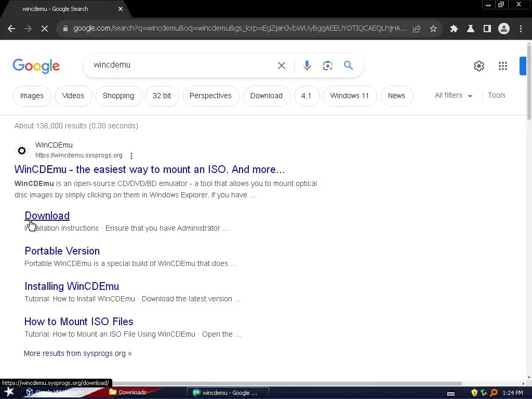Open the taskbar start star icon

coord(9,392)
